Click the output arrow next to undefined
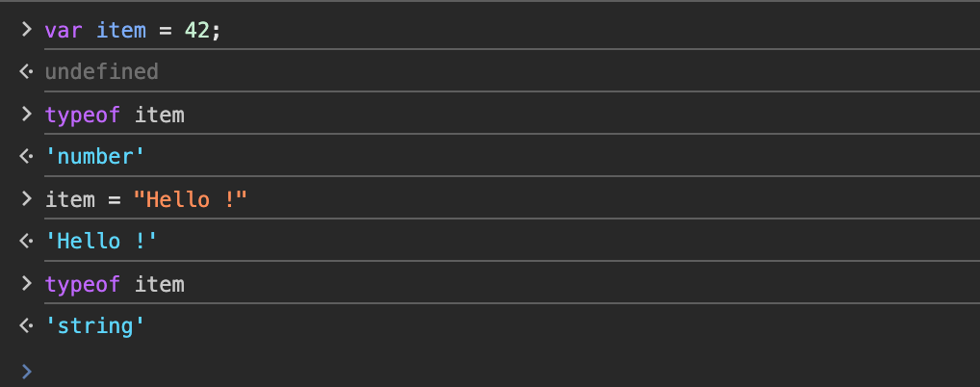The image size is (980, 387). pos(26,72)
